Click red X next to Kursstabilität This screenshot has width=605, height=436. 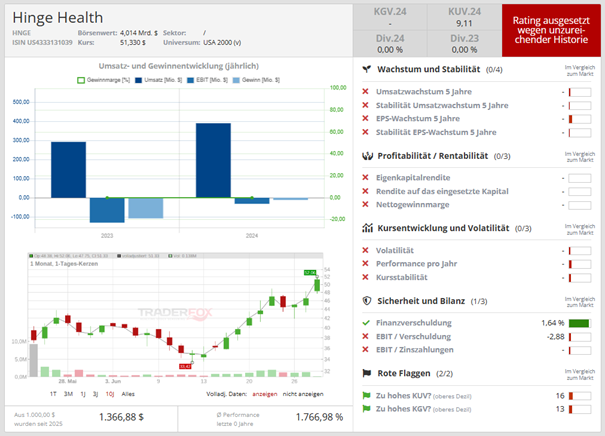point(365,277)
